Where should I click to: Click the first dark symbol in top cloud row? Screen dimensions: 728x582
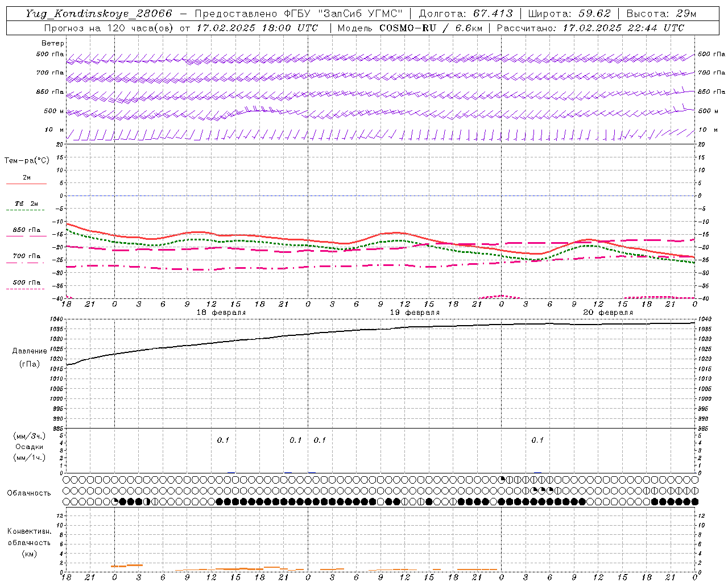point(502,479)
